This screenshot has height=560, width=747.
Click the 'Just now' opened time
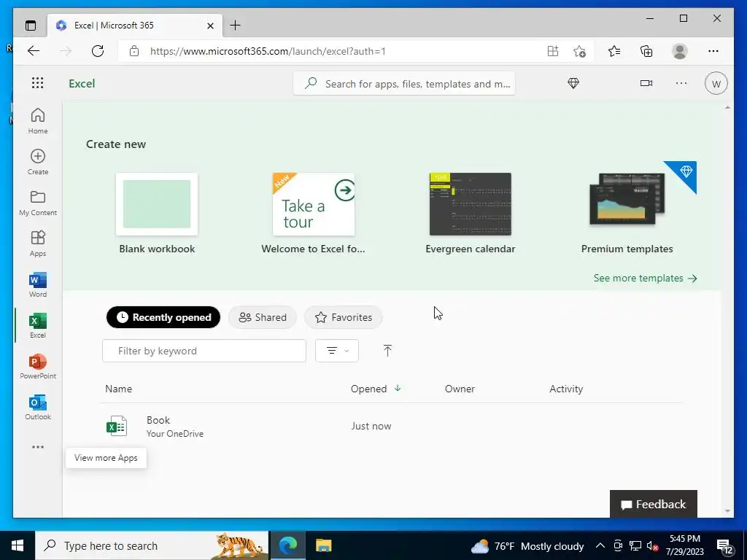371,426
